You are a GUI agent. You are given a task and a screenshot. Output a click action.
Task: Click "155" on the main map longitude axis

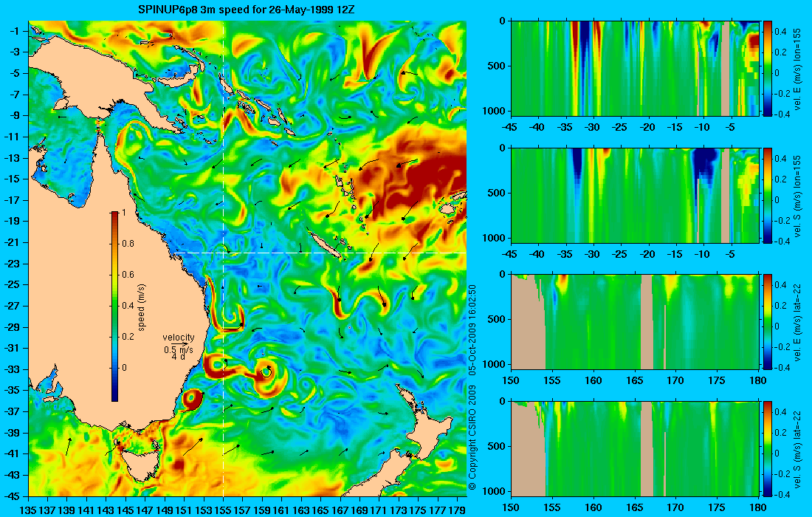(223, 510)
